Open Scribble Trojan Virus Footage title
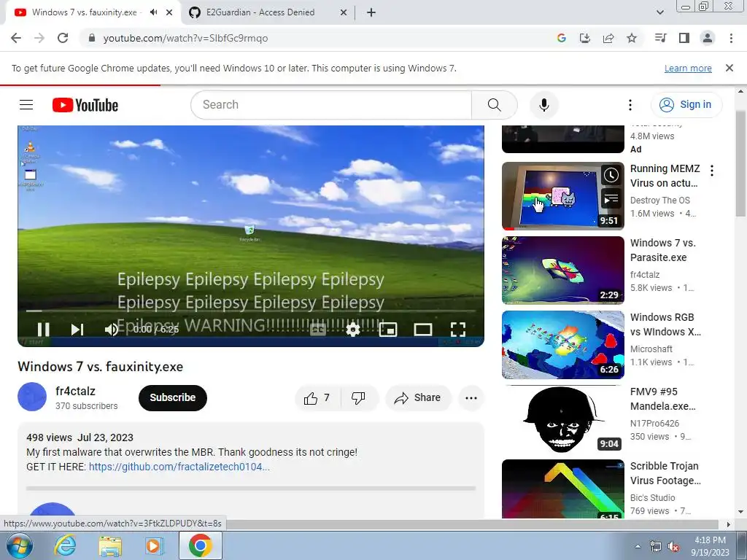 [x=665, y=472]
